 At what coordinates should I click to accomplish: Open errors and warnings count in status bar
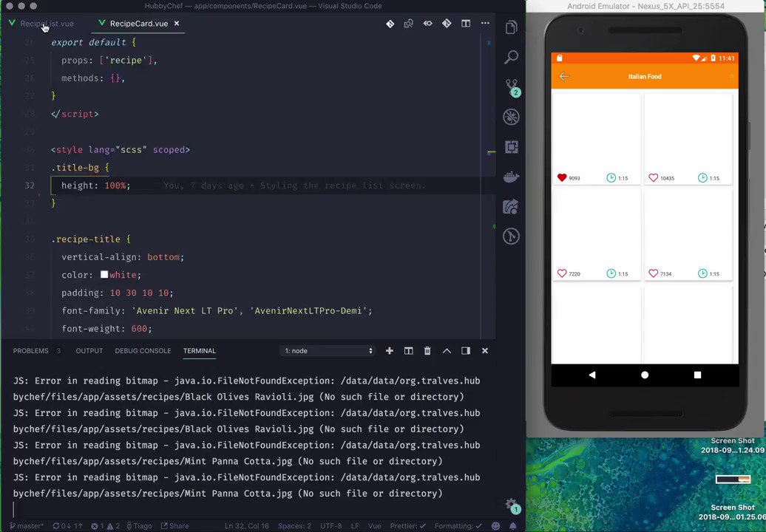pos(106,526)
